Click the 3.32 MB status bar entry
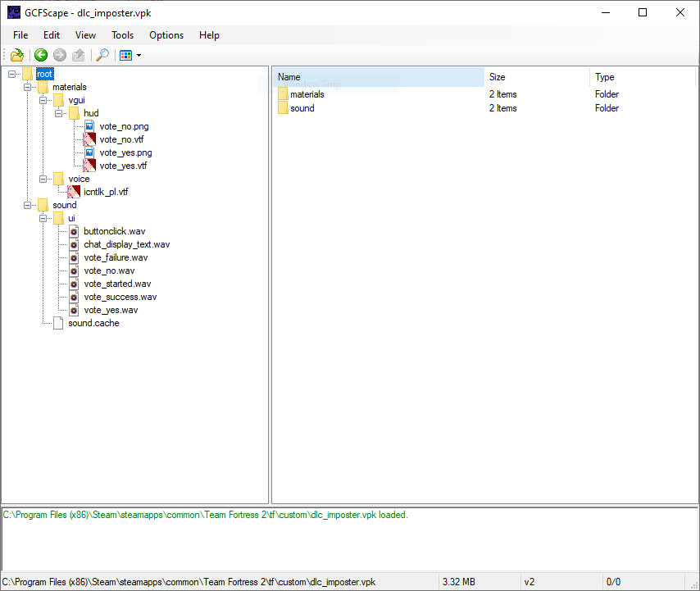The image size is (700, 591). (459, 582)
